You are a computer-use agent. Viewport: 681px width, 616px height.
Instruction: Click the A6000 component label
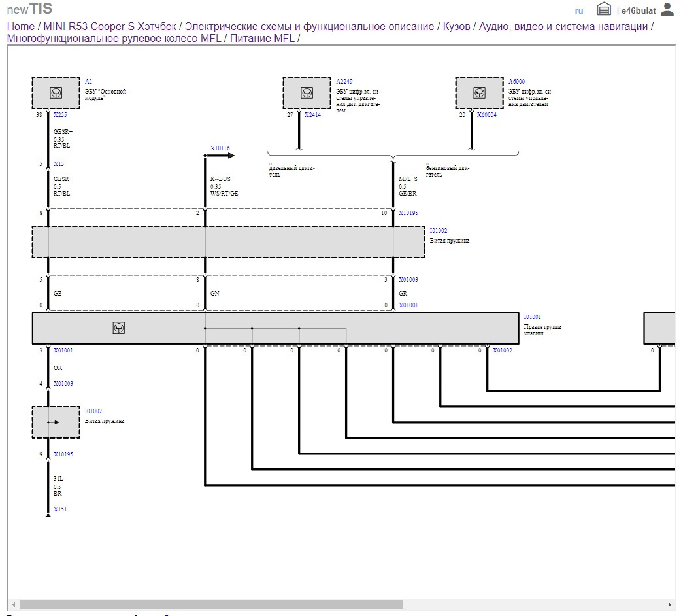click(x=517, y=82)
